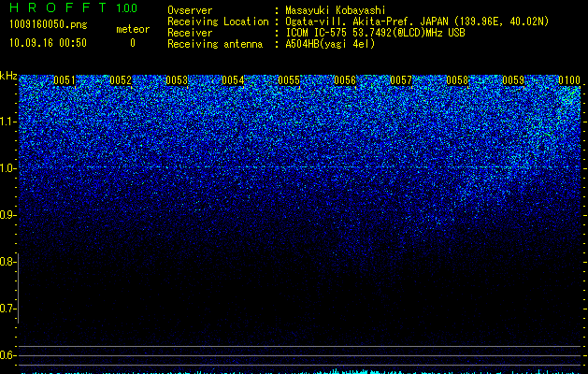Click time marker 0052
588x374 pixels.
tap(121, 80)
